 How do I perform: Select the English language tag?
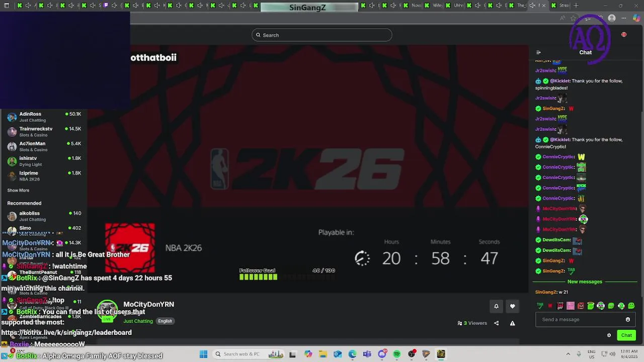(x=165, y=321)
